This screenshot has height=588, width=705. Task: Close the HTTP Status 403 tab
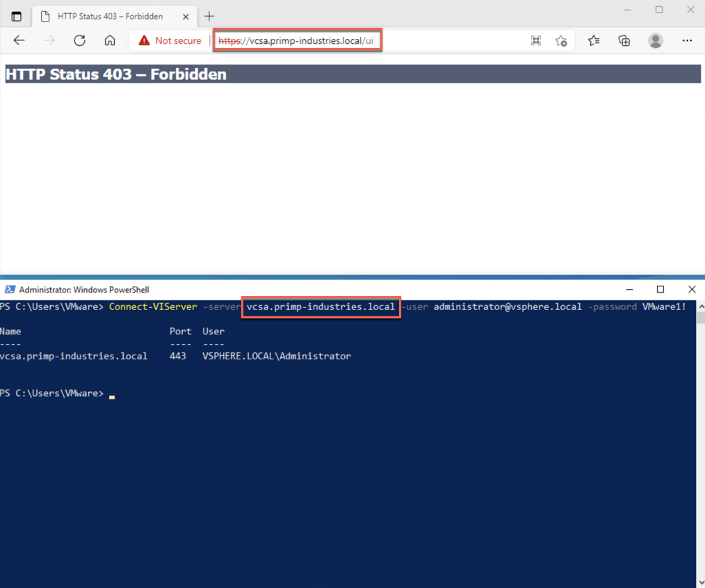point(184,15)
